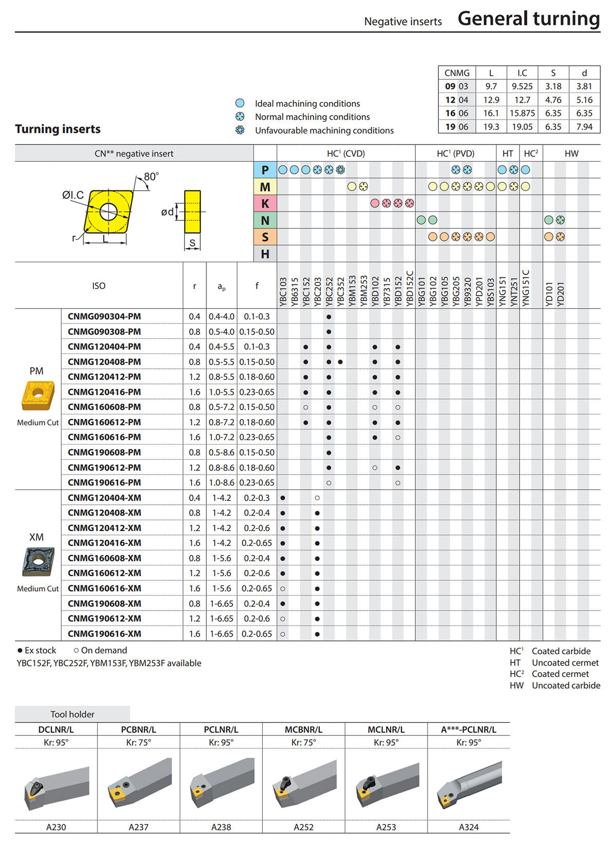Screen dimensions: 616x855
Task: Click the CN** negative insert header cell
Action: 134,153
